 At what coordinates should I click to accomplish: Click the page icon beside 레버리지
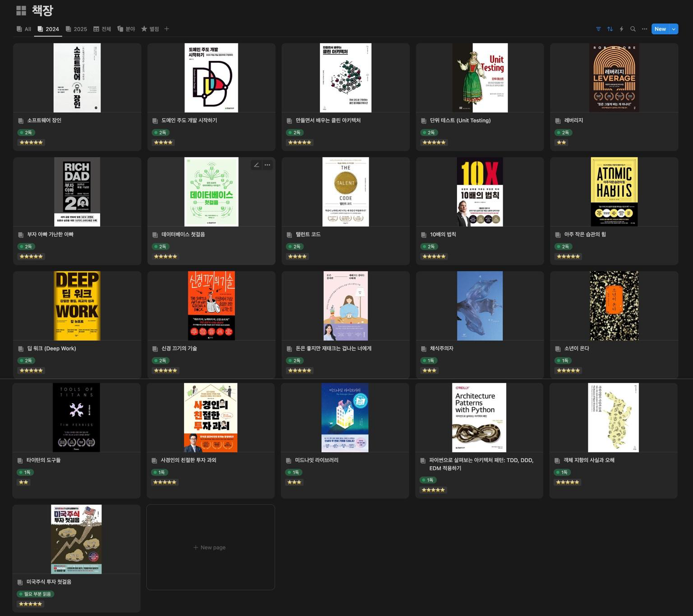point(558,120)
